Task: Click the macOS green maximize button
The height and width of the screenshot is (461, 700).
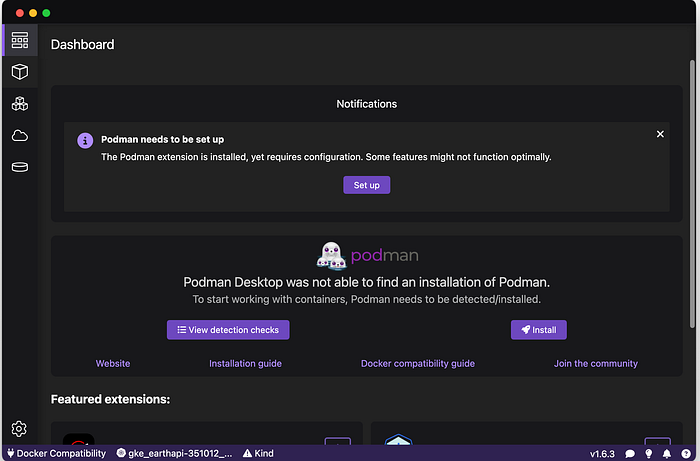Action: (46, 13)
